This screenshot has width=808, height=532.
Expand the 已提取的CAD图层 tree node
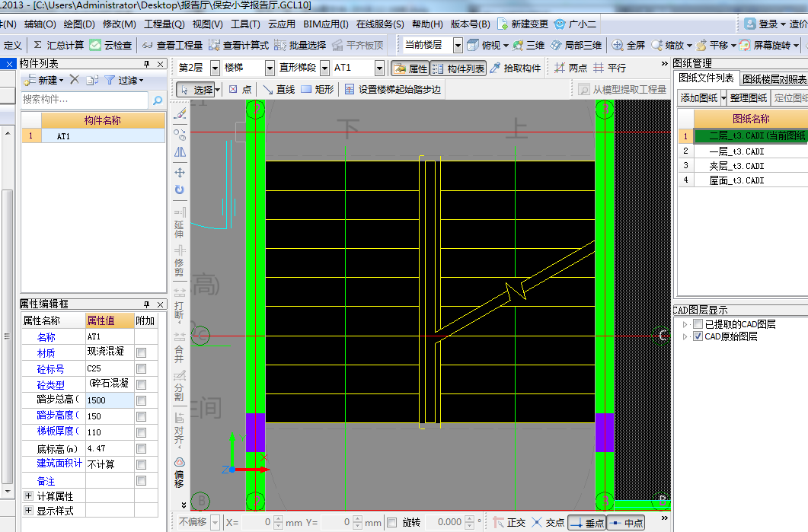(685, 324)
